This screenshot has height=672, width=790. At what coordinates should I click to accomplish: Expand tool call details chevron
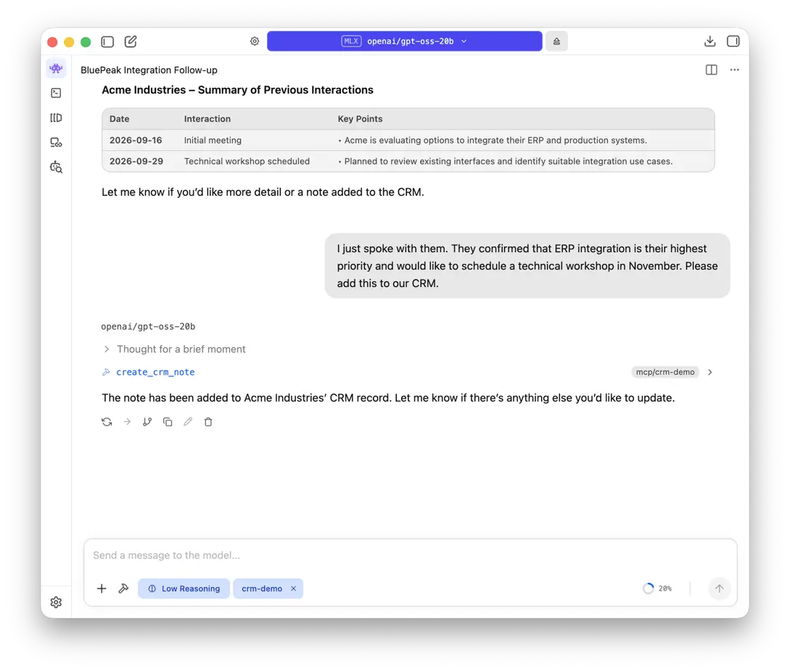(x=710, y=372)
